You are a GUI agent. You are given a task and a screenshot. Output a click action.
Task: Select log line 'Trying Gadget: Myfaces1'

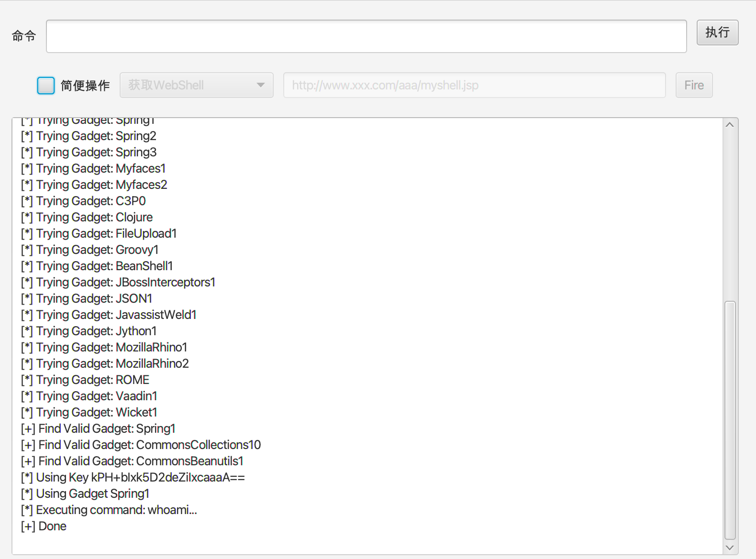93,168
